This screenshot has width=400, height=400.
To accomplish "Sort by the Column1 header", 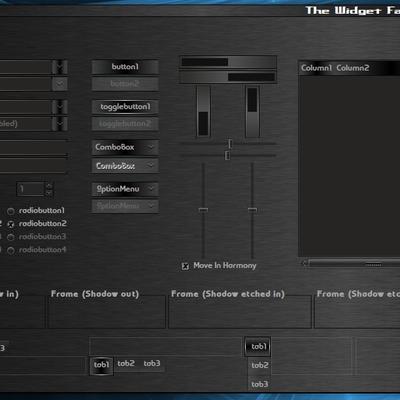I will (x=317, y=68).
